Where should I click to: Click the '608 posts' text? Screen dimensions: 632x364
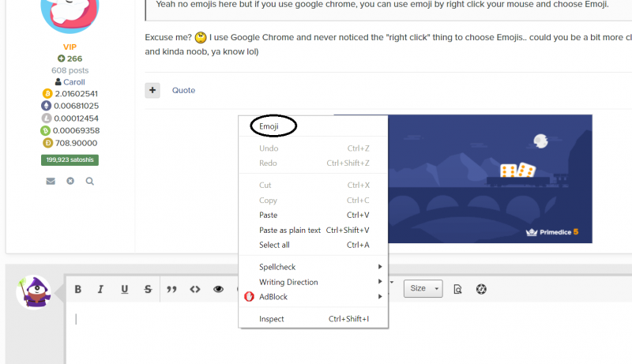pos(70,70)
